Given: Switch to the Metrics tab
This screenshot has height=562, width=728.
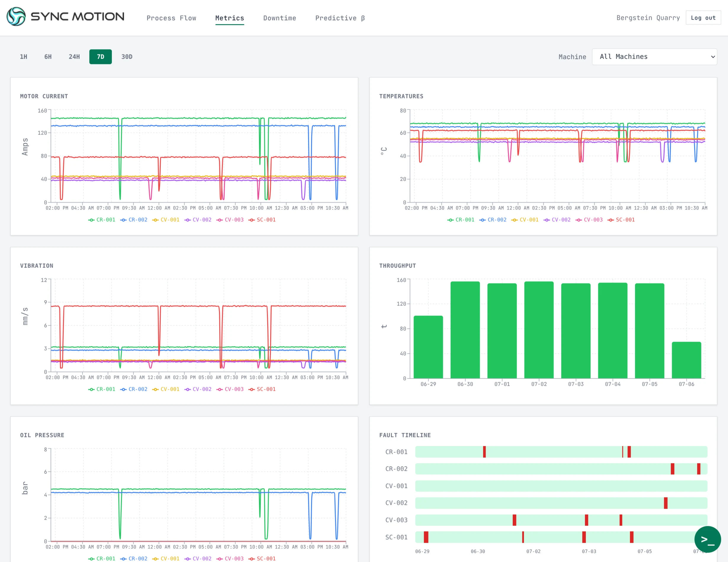Looking at the screenshot, I should click(230, 18).
